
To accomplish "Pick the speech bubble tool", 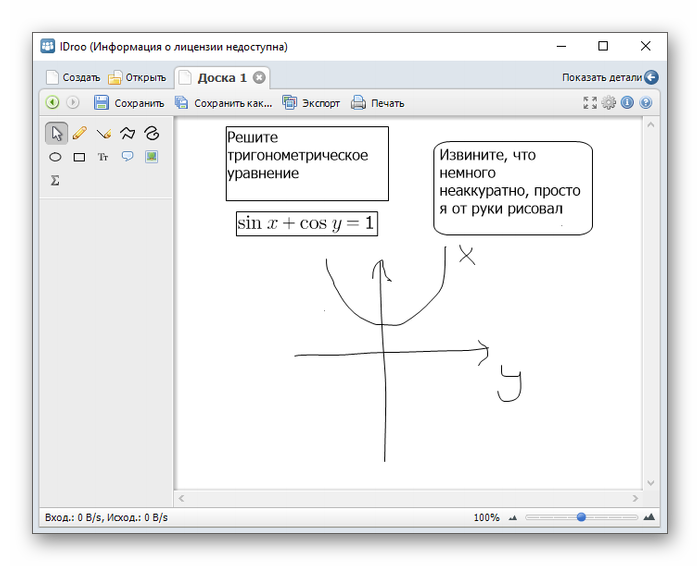I will (127, 156).
